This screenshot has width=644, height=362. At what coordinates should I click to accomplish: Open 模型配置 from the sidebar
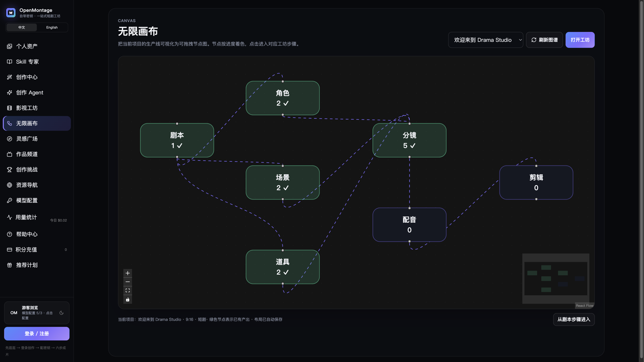[x=37, y=200]
